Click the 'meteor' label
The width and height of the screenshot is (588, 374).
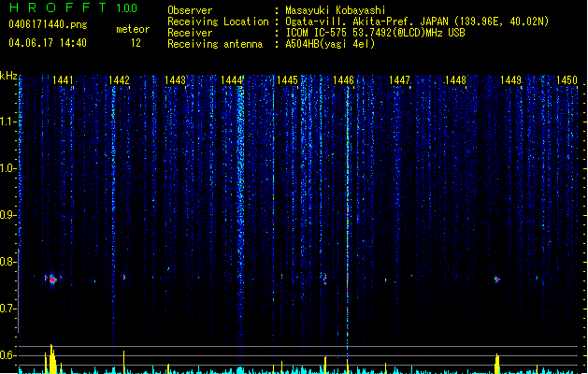coord(133,29)
